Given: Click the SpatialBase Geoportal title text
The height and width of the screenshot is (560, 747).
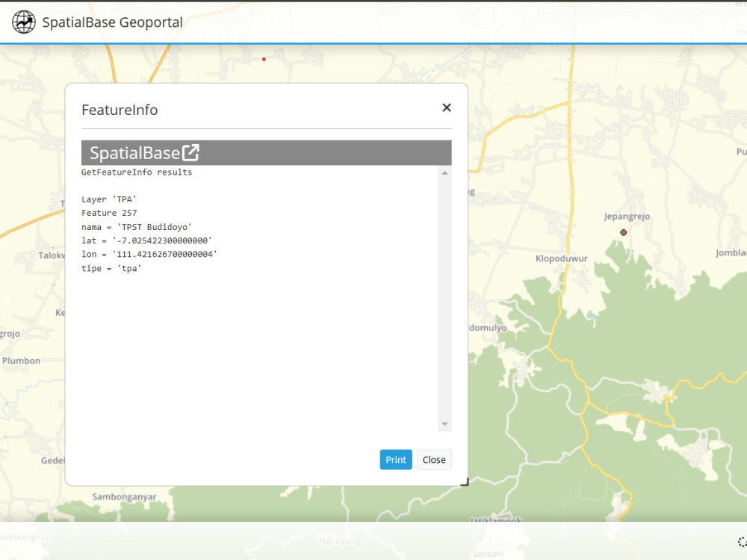Looking at the screenshot, I should coord(113,22).
